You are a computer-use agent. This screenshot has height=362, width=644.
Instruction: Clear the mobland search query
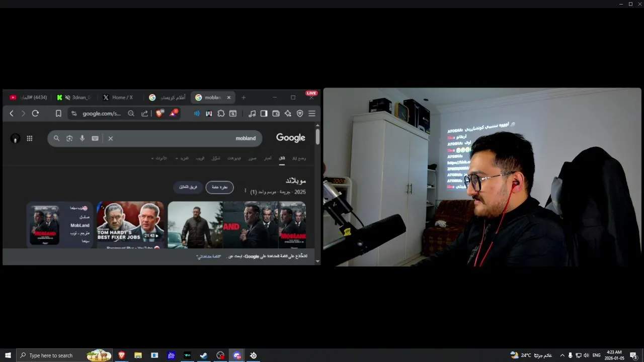click(111, 138)
